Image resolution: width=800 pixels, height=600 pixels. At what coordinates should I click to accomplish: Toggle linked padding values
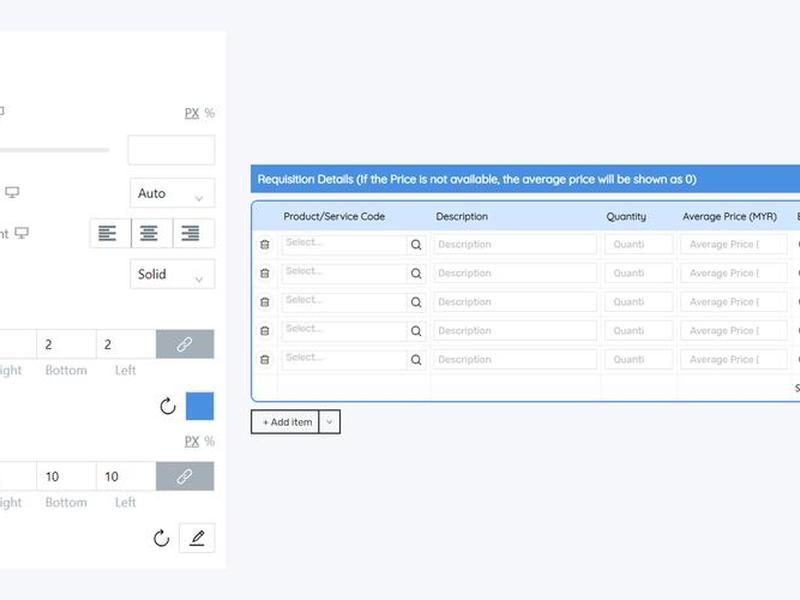pos(185,477)
